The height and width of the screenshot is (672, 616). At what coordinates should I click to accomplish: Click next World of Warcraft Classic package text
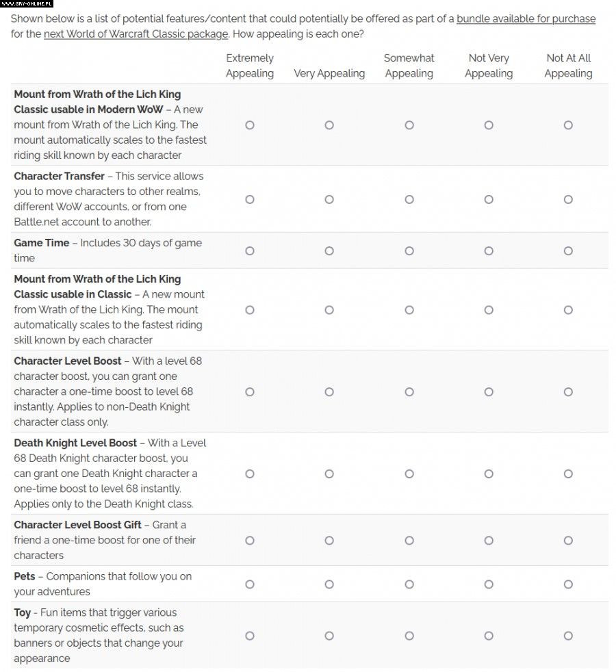(x=136, y=34)
